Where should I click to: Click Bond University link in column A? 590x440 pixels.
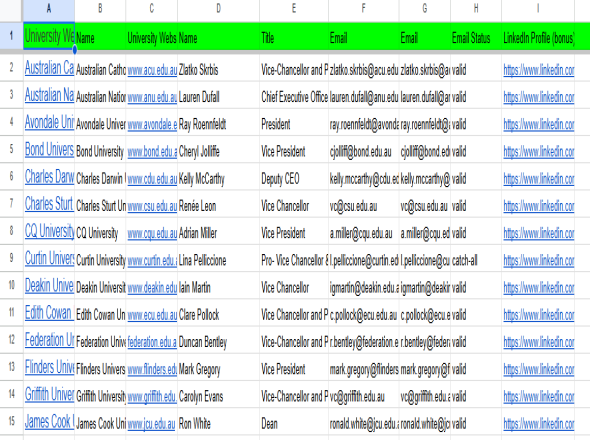49,149
